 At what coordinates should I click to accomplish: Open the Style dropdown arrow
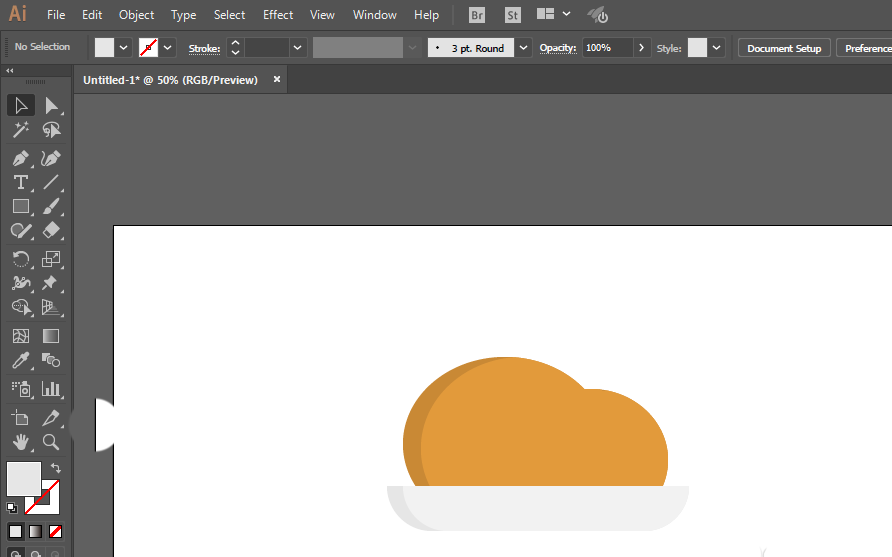click(717, 48)
